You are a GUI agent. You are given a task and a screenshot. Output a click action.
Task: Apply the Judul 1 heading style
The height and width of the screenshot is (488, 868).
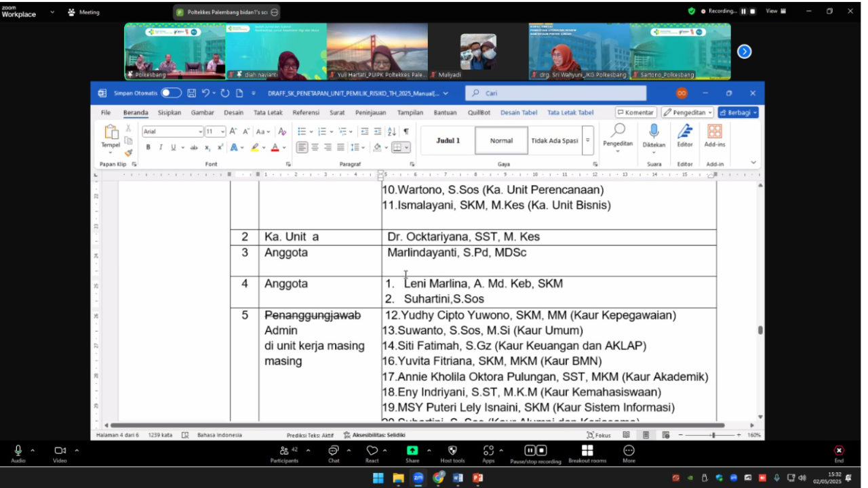pos(448,141)
